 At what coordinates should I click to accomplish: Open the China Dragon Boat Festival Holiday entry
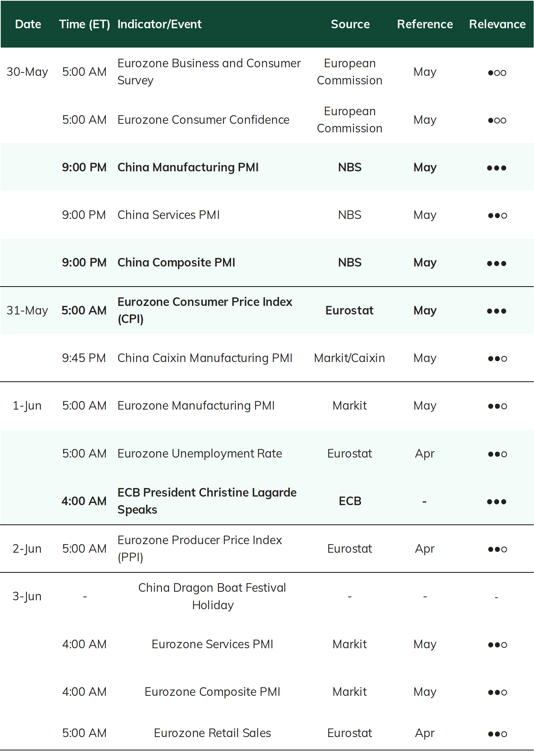212,596
